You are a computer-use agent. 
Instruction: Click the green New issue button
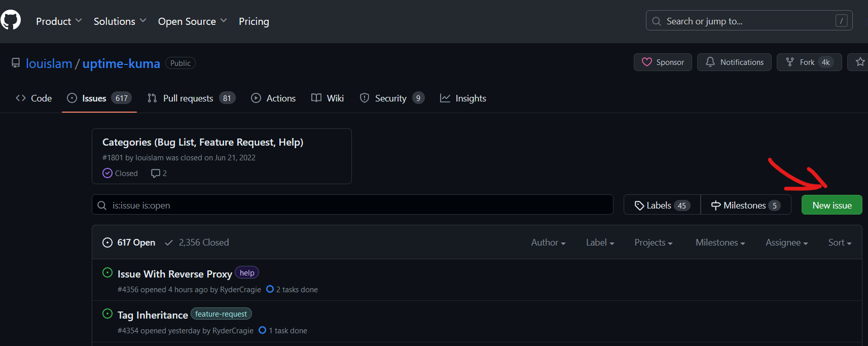pyautogui.click(x=831, y=205)
